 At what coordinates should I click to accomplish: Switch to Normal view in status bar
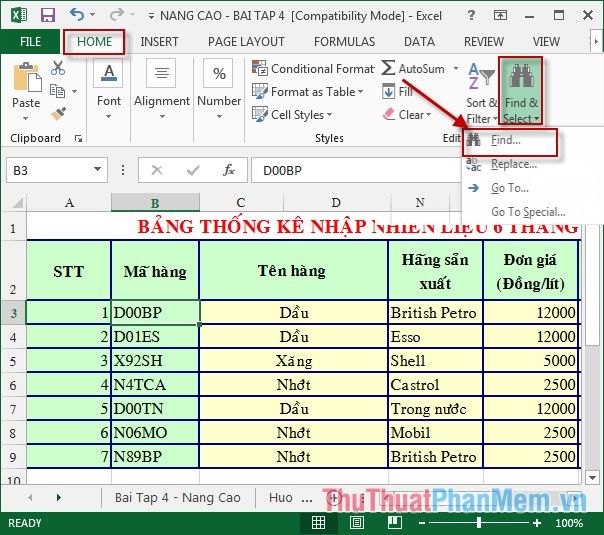click(x=318, y=523)
